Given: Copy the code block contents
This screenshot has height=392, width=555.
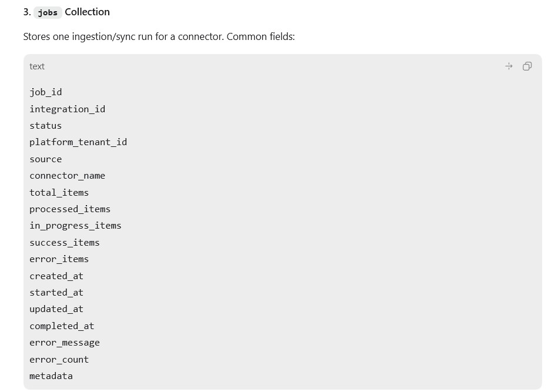Looking at the screenshot, I should [527, 66].
